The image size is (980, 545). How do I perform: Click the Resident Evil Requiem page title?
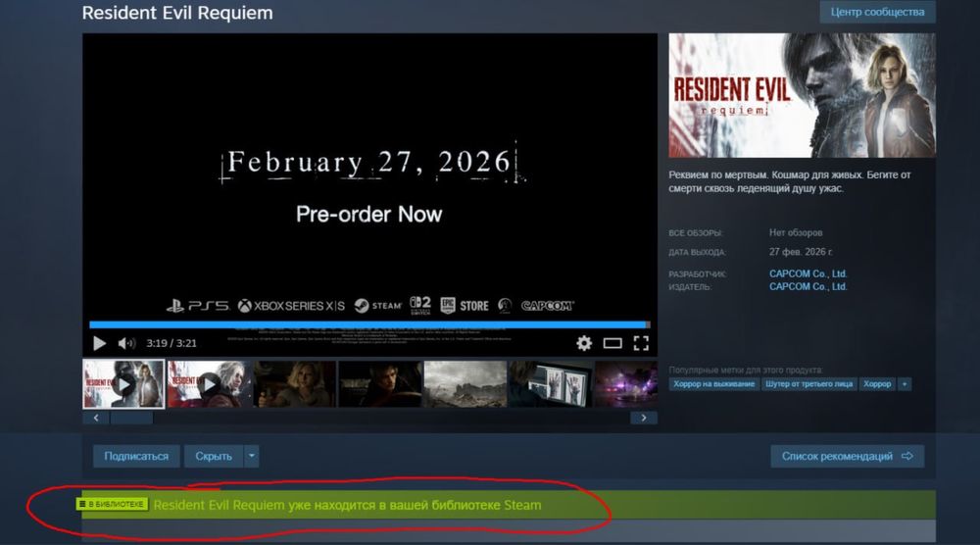pyautogui.click(x=177, y=13)
